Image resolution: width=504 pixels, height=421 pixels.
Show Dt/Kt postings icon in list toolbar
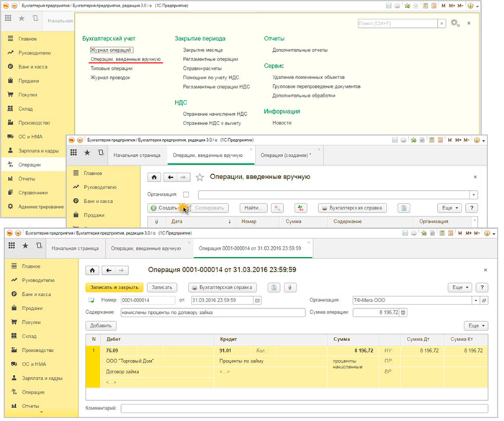tap(300, 208)
